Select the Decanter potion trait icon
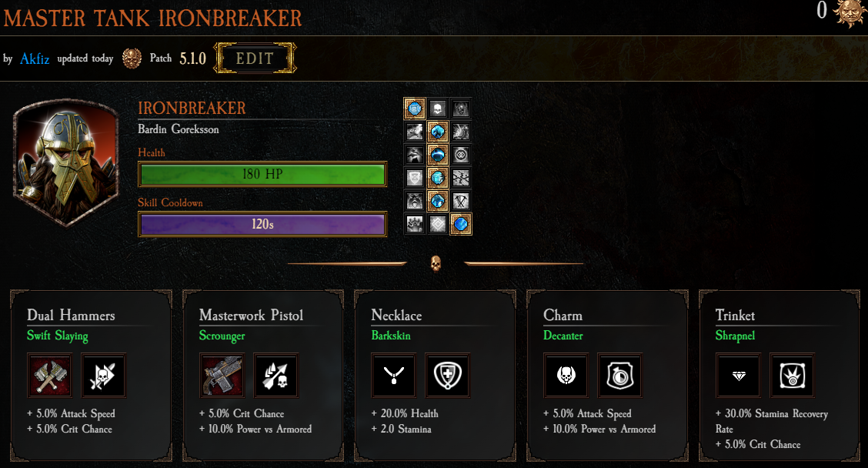 click(620, 376)
